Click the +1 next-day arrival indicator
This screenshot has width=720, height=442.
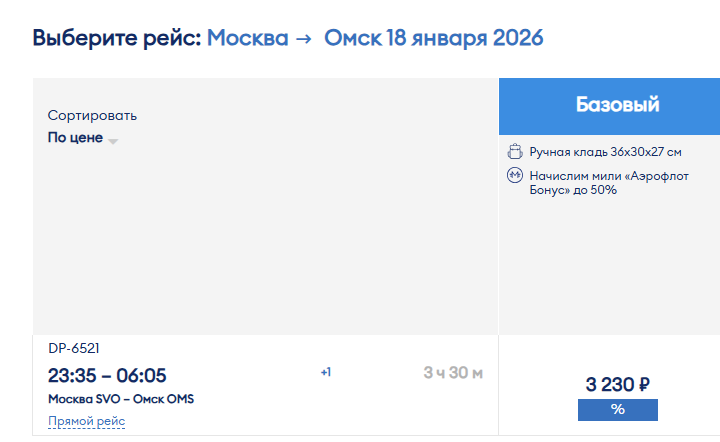[326, 372]
